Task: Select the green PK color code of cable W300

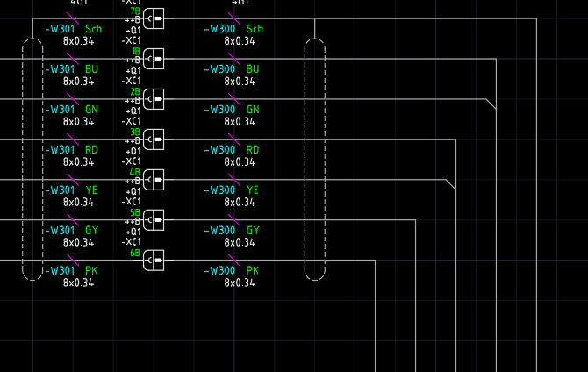Action: [x=253, y=271]
